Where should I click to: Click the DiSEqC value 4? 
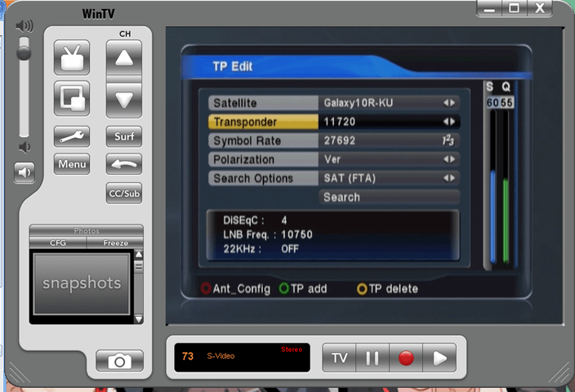(x=284, y=220)
